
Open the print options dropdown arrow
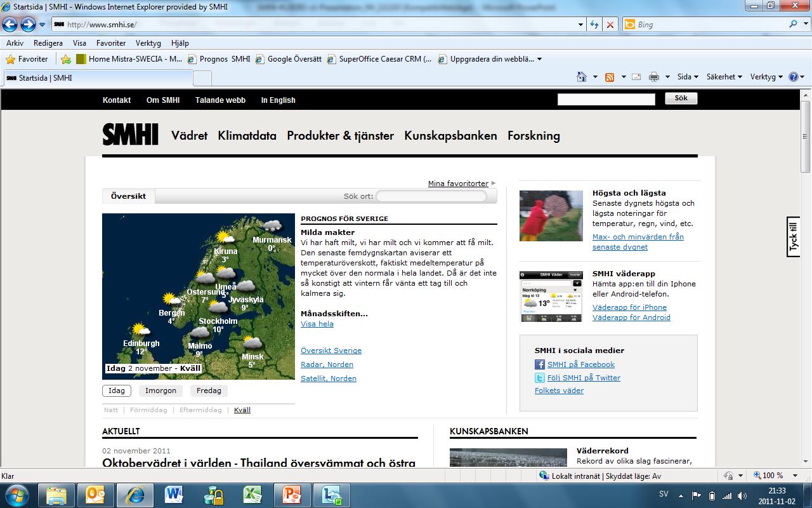click(x=667, y=77)
